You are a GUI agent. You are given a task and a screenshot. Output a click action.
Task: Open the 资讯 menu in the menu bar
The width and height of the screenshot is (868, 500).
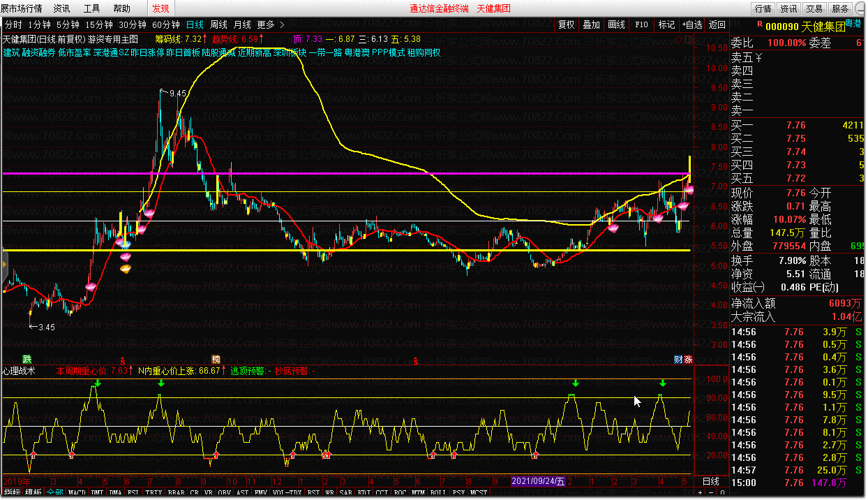coord(61,8)
